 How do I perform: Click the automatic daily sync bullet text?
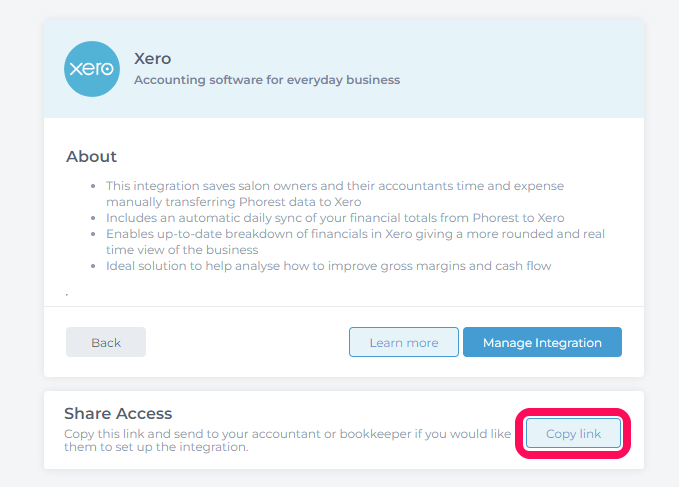click(x=335, y=218)
